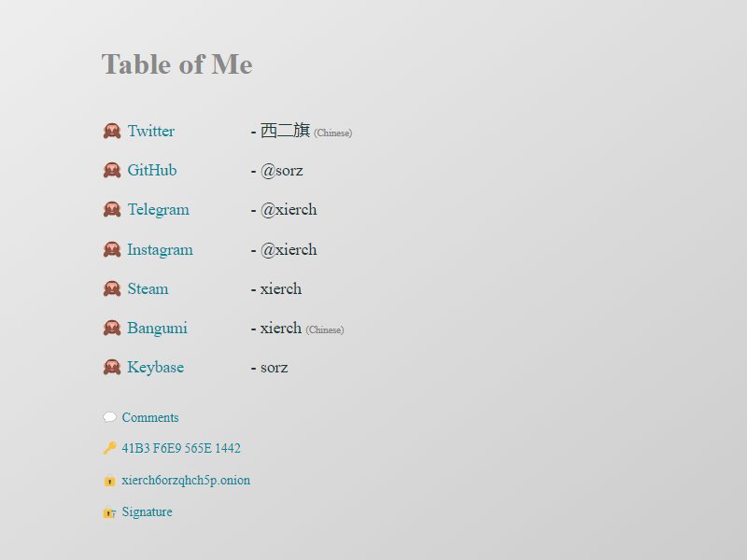Click the monkey icon beside Twitter
This screenshot has height=560, width=747.
click(x=112, y=131)
